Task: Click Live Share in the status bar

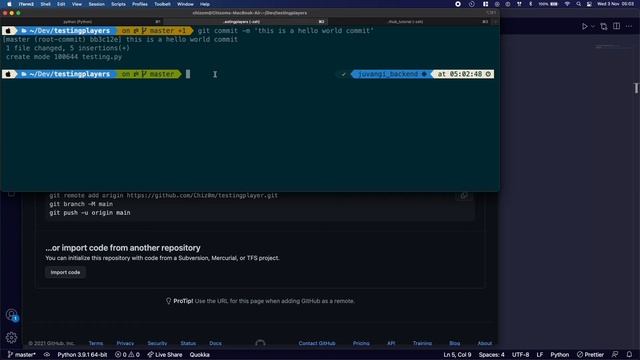Action: pos(165,355)
